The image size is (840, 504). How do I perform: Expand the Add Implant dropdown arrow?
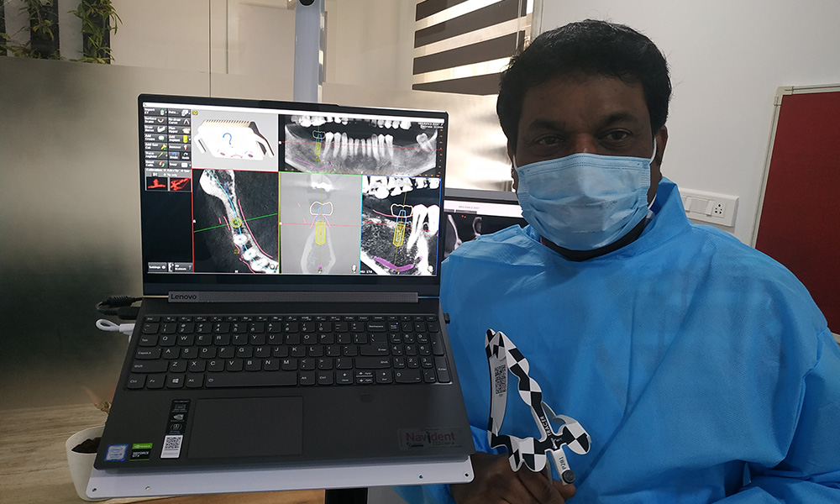click(x=190, y=139)
